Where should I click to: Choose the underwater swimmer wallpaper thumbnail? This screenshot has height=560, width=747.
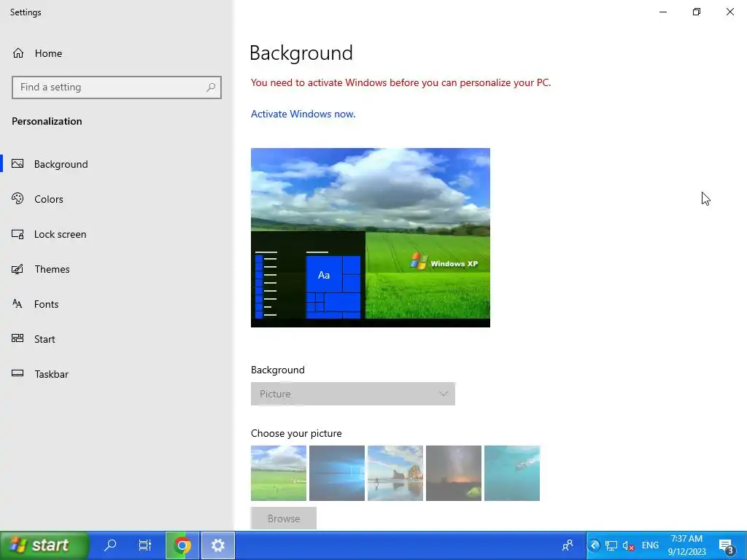tap(512, 472)
